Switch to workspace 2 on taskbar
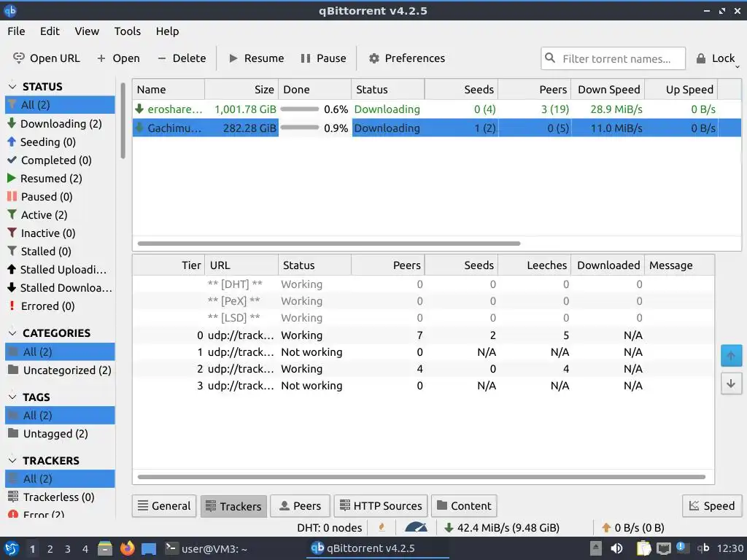The image size is (747, 560). (50, 549)
